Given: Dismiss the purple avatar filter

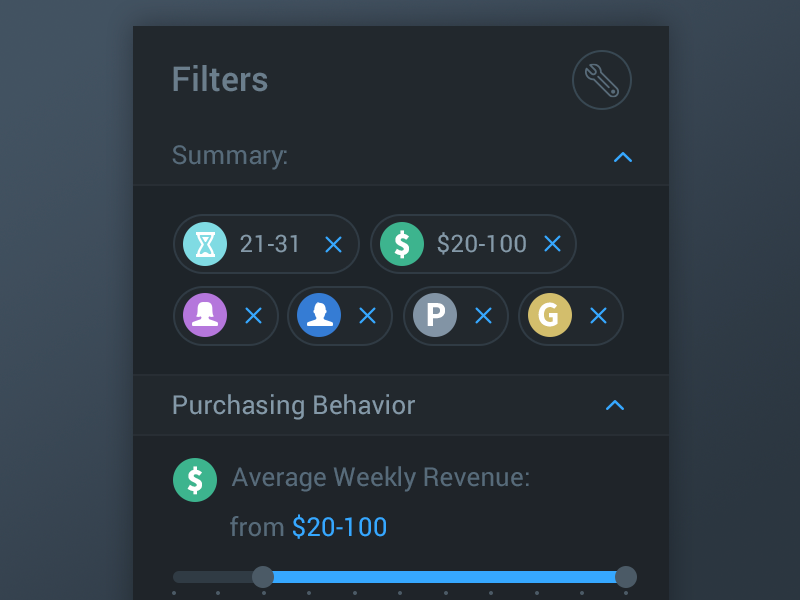Looking at the screenshot, I should (x=253, y=316).
